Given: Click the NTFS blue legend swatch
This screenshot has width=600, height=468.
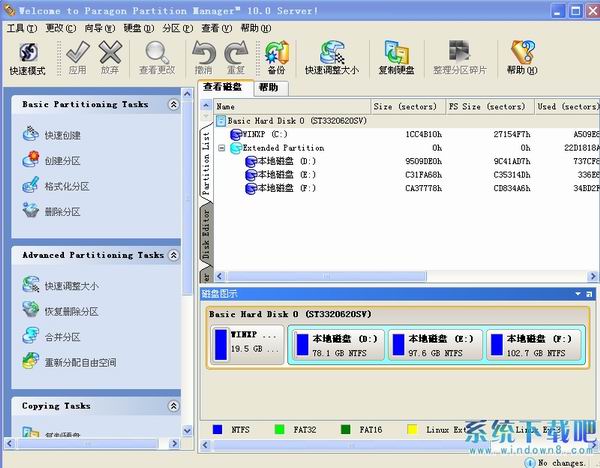Looking at the screenshot, I should click(217, 429).
